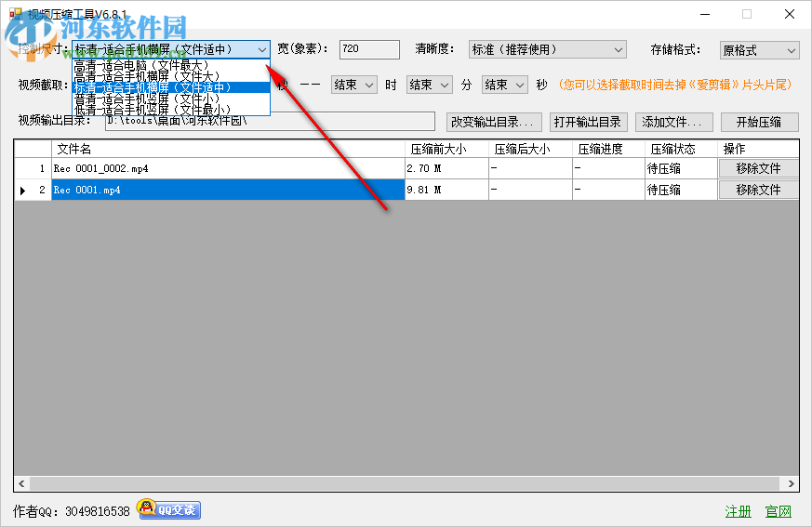Click the 打开输出目录 button
The height and width of the screenshot is (527, 812).
588,122
